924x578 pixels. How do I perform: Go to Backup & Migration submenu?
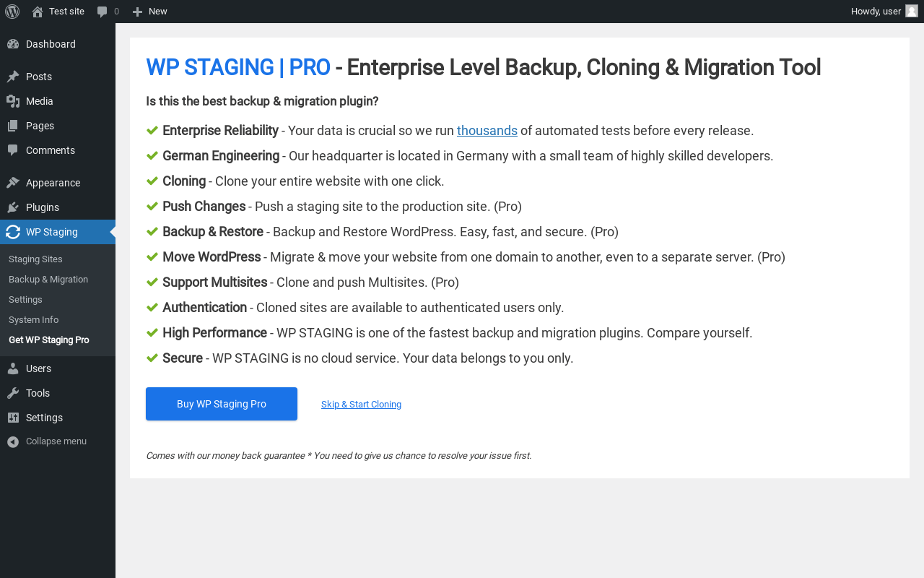(x=48, y=280)
